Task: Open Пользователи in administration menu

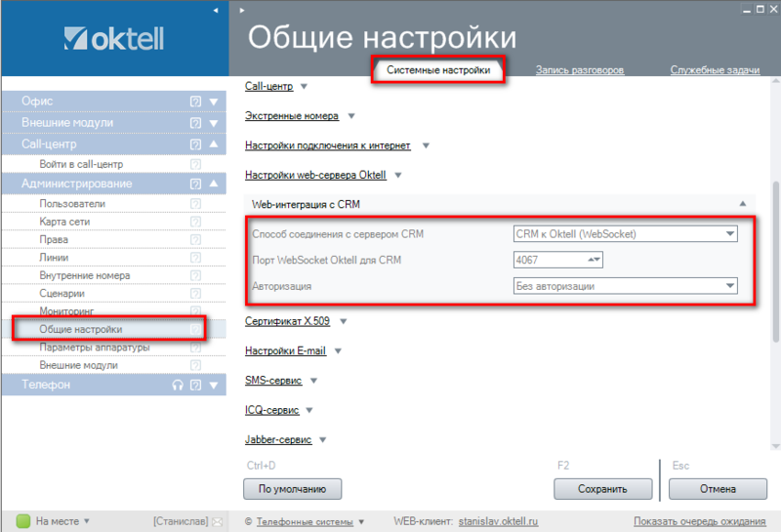Action: click(72, 204)
